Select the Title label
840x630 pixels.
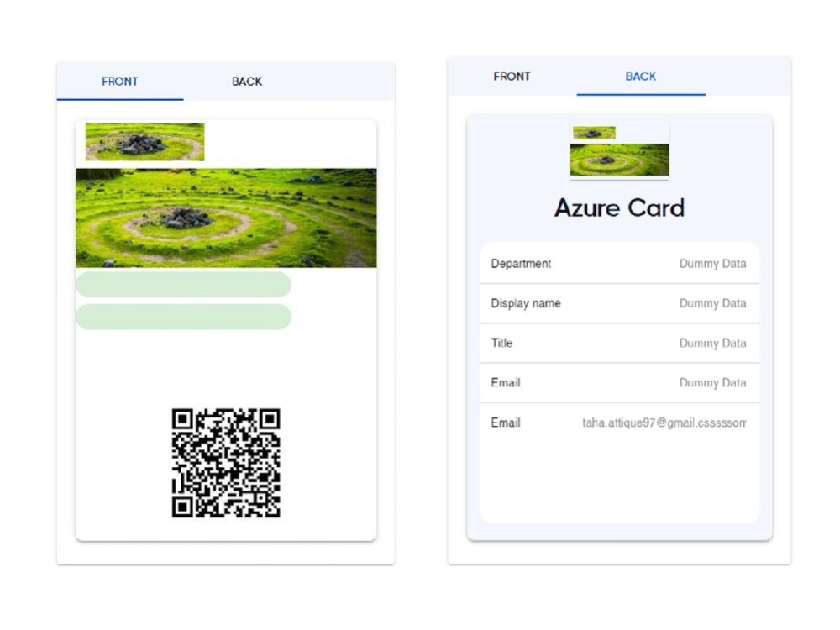click(x=501, y=343)
